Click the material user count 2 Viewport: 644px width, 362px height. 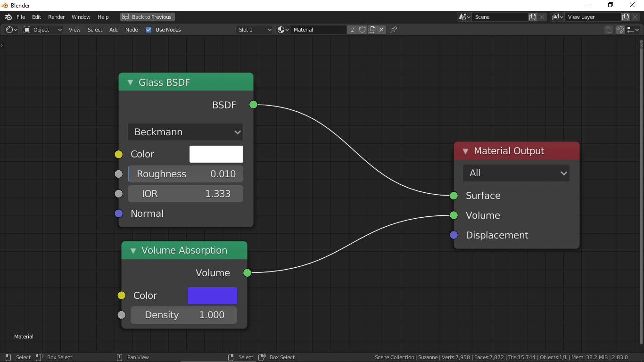tap(352, 30)
